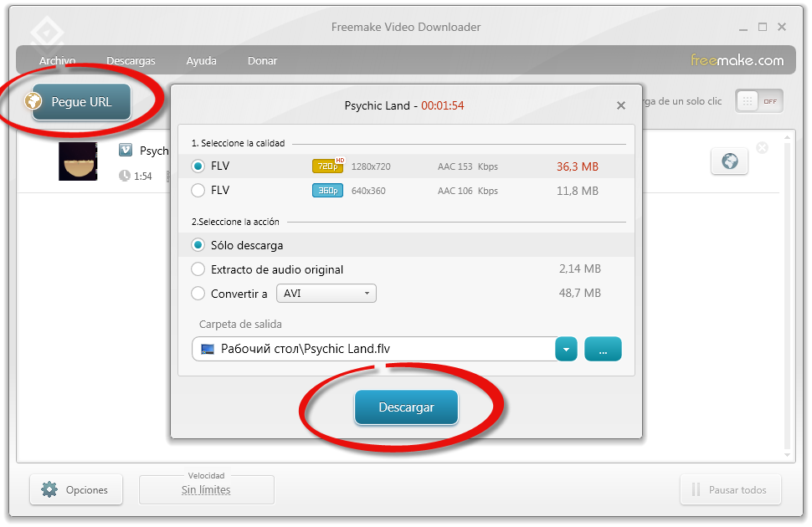Click the Descargar button
This screenshot has width=812, height=527.
[x=406, y=407]
